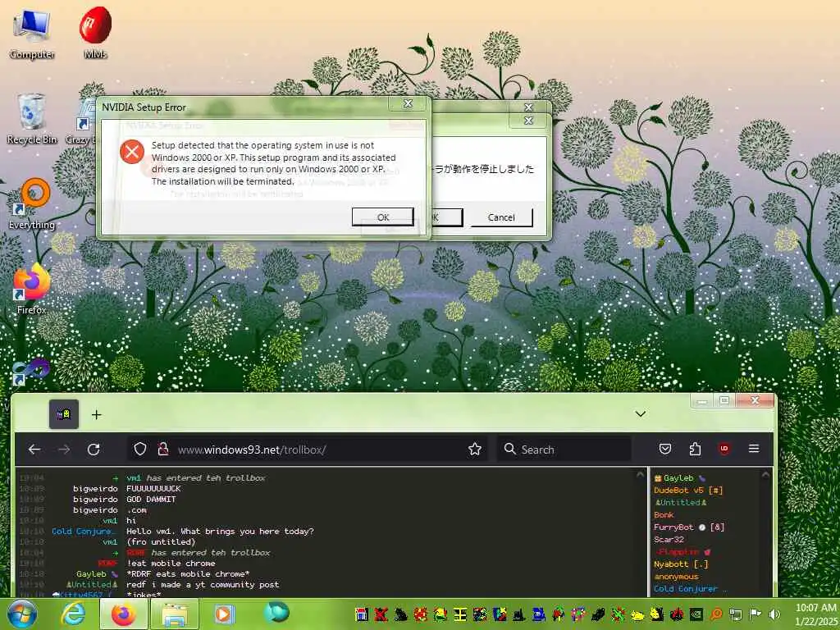The height and width of the screenshot is (630, 840).
Task: Click the red X system tray icon
Action: point(381,614)
